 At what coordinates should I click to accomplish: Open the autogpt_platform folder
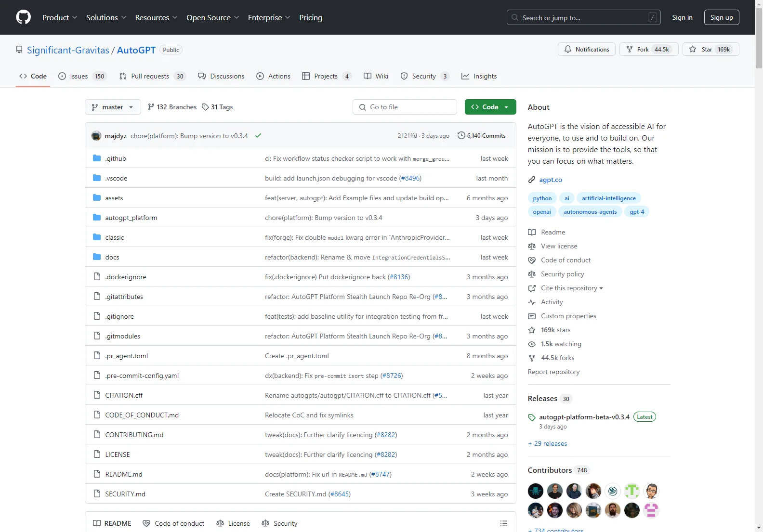131,218
